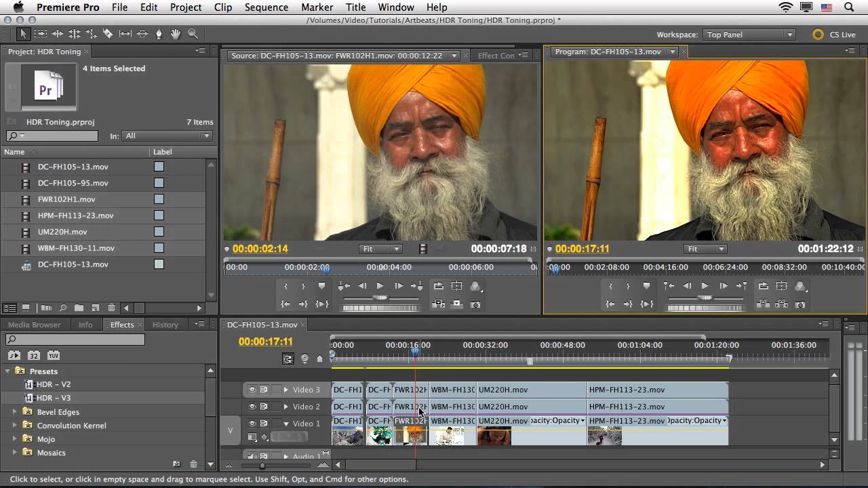Toggle 32-bit color effects filter
868x488 pixels.
(x=33, y=355)
